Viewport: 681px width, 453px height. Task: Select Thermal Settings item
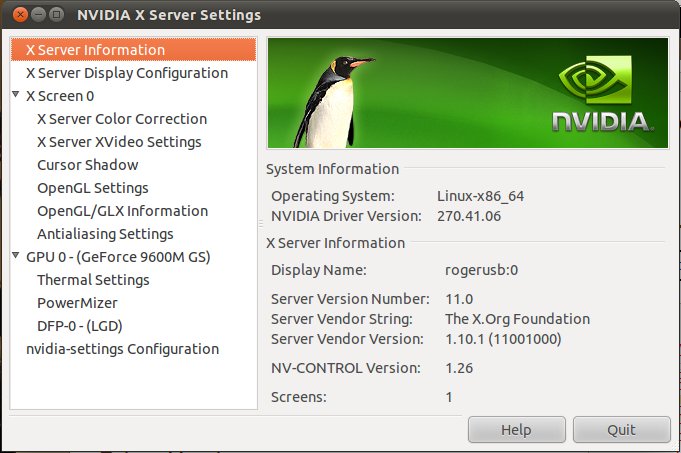pyautogui.click(x=93, y=280)
